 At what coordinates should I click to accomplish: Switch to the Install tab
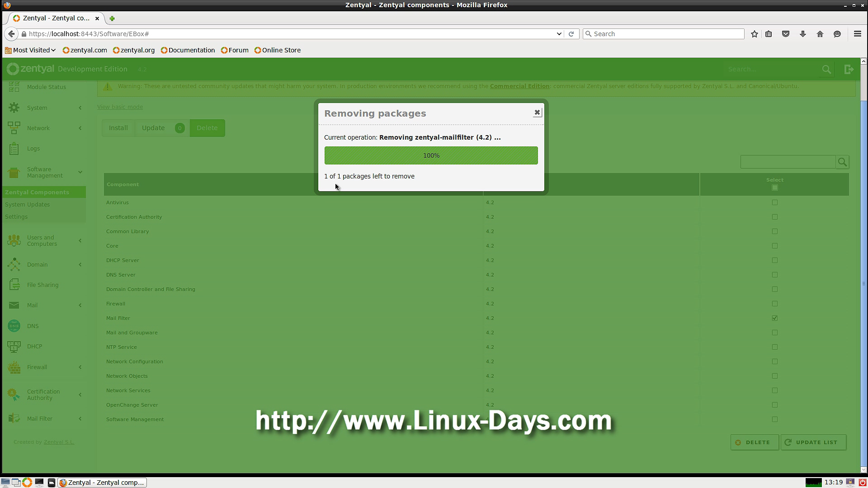[x=118, y=128]
